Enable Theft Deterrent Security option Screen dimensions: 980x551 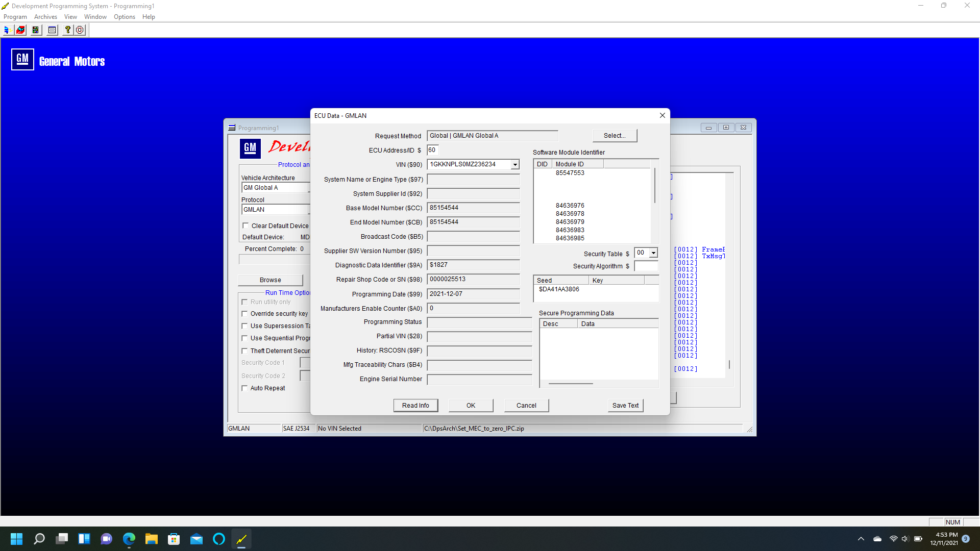(244, 350)
